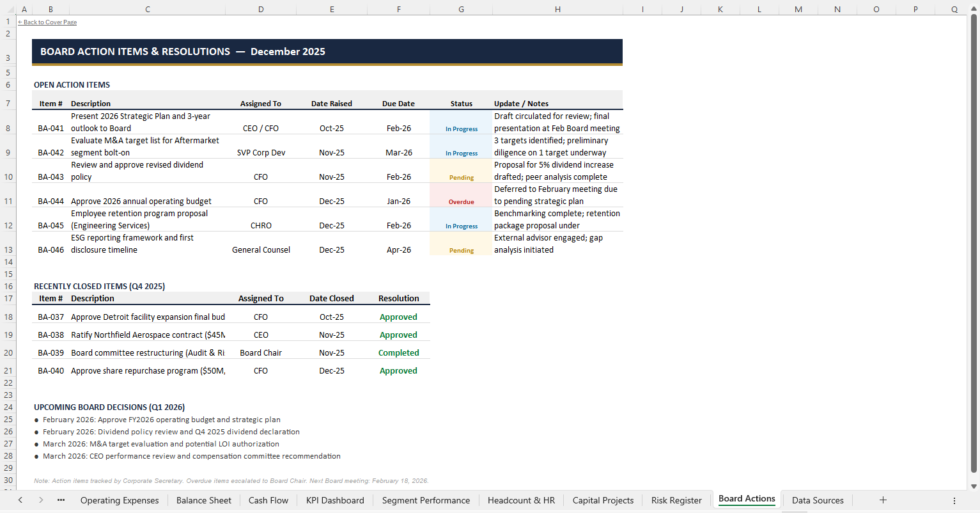
Task: Open the kebab options menu near the scrollbar
Action: [x=954, y=500]
